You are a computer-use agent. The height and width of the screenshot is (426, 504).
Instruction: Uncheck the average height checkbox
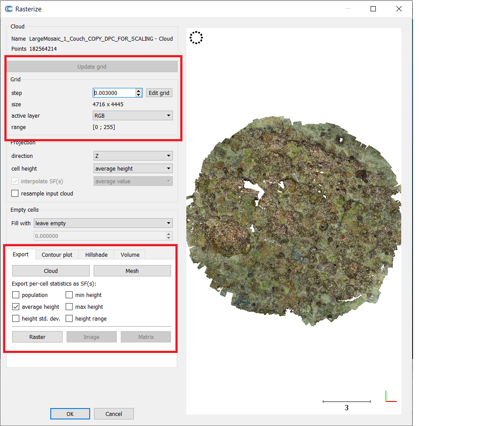pos(16,307)
